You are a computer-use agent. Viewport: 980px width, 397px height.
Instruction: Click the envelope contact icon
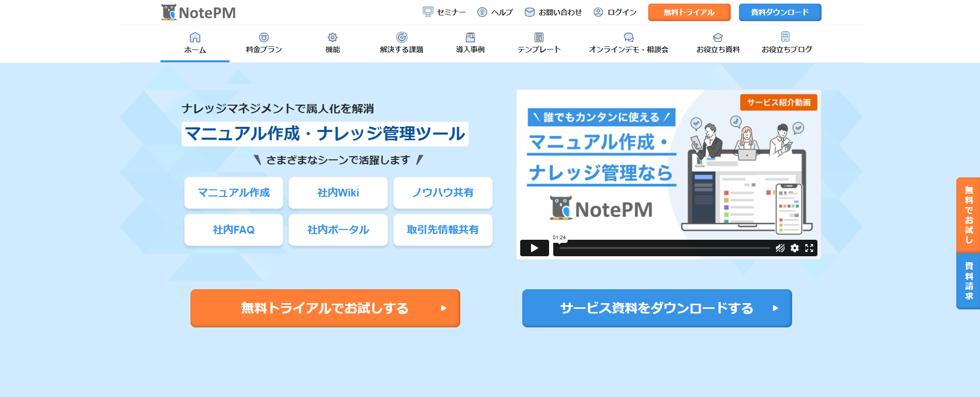[529, 12]
